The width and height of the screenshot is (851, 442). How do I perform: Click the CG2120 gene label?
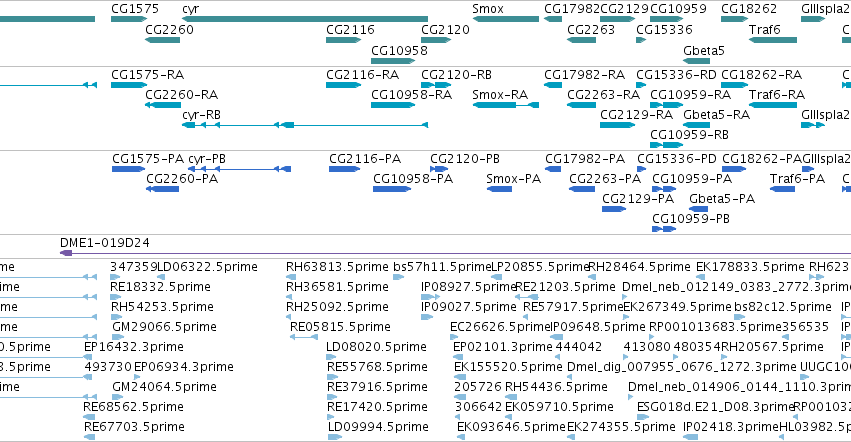(446, 29)
